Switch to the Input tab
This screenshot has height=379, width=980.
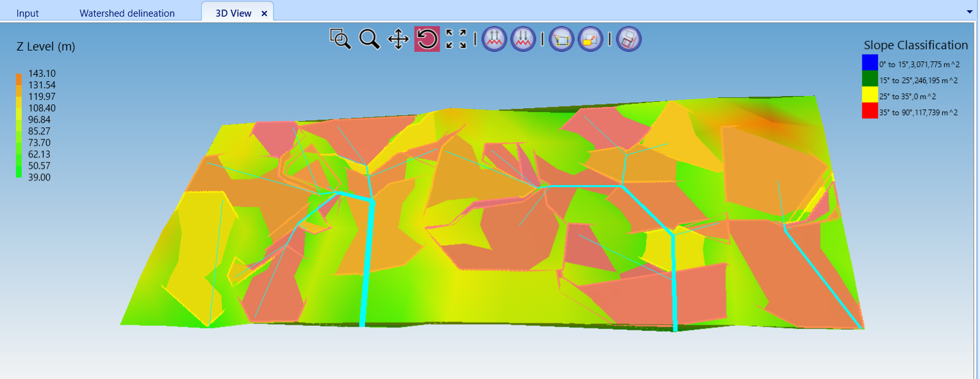[28, 13]
